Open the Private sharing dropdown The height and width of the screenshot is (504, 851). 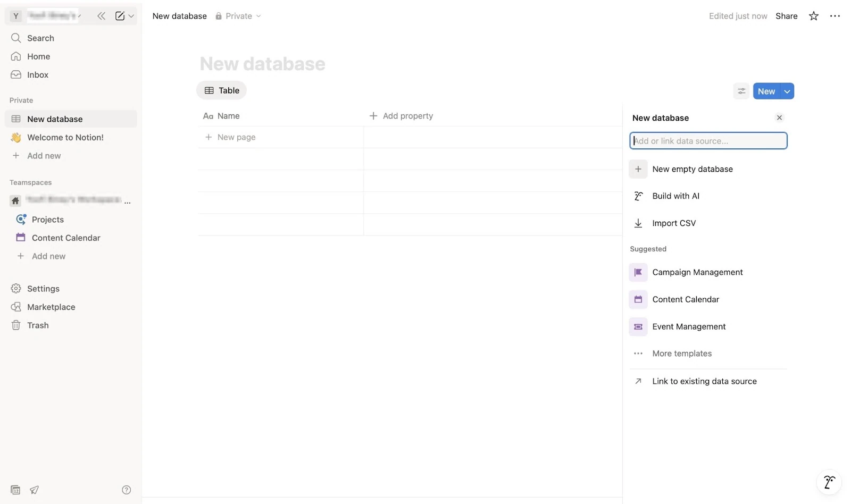[x=238, y=16]
